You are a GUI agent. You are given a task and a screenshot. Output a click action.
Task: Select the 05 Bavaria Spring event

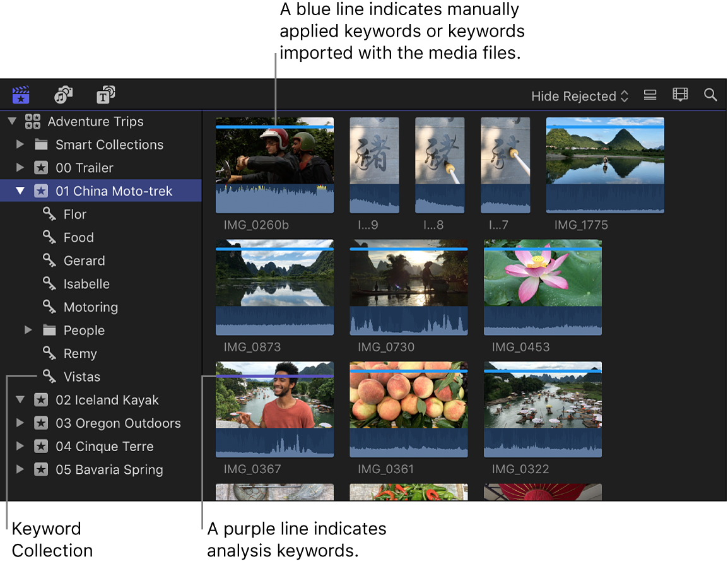[109, 469]
